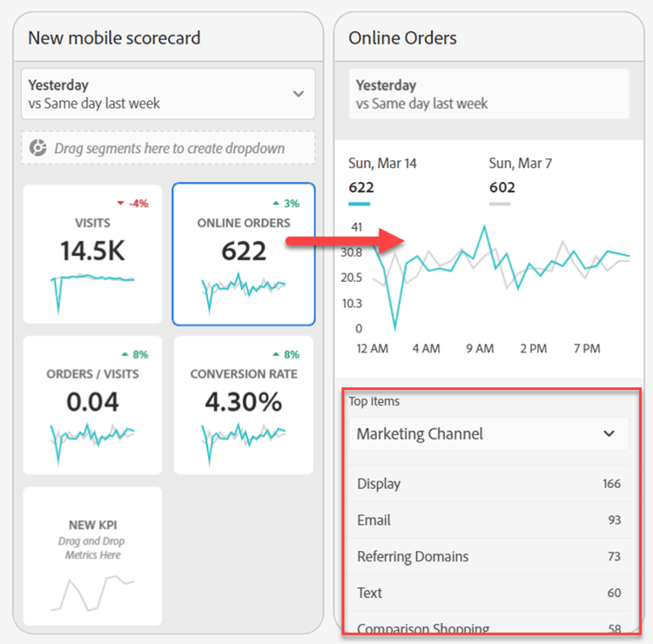Click the date range chevron arrow
Image resolution: width=653 pixels, height=644 pixels.
(298, 94)
